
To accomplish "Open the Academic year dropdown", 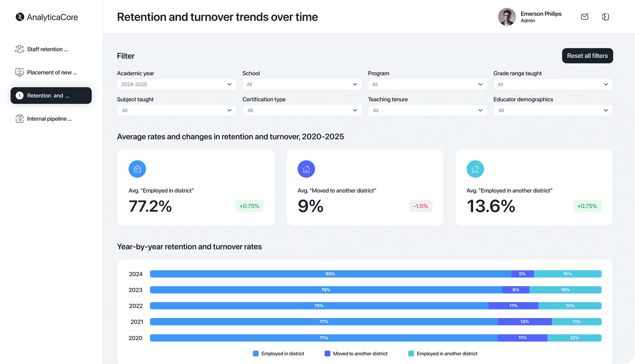I will (176, 84).
